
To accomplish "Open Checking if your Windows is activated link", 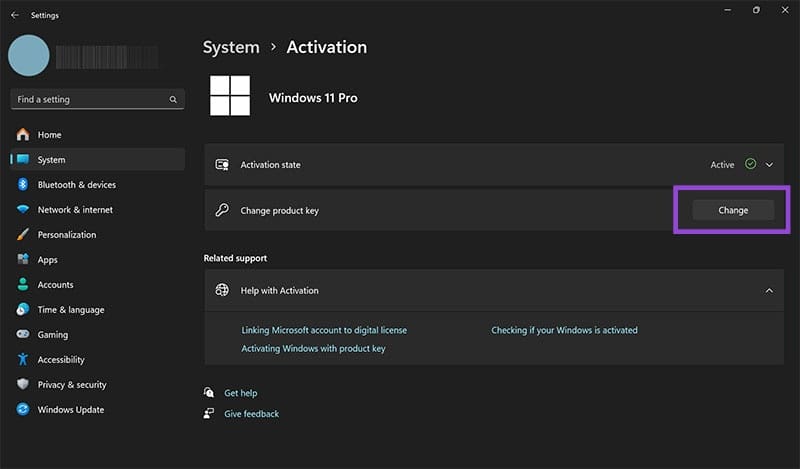I will point(564,330).
